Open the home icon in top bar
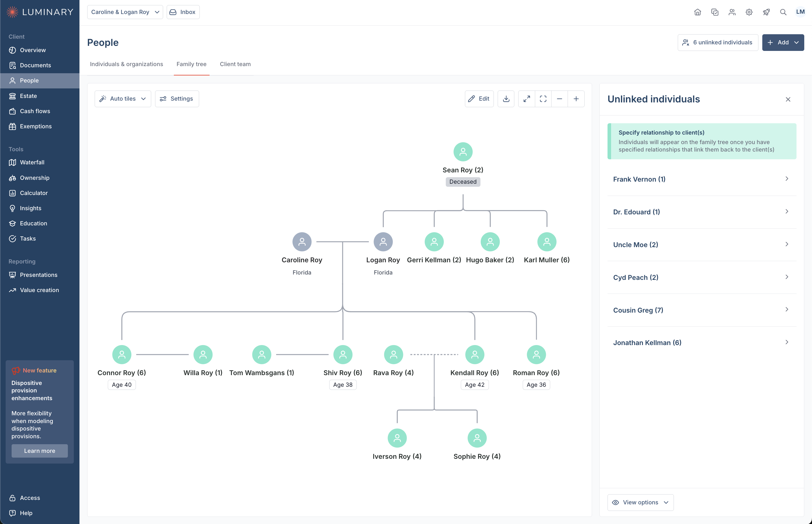This screenshot has height=524, width=812. pos(697,12)
